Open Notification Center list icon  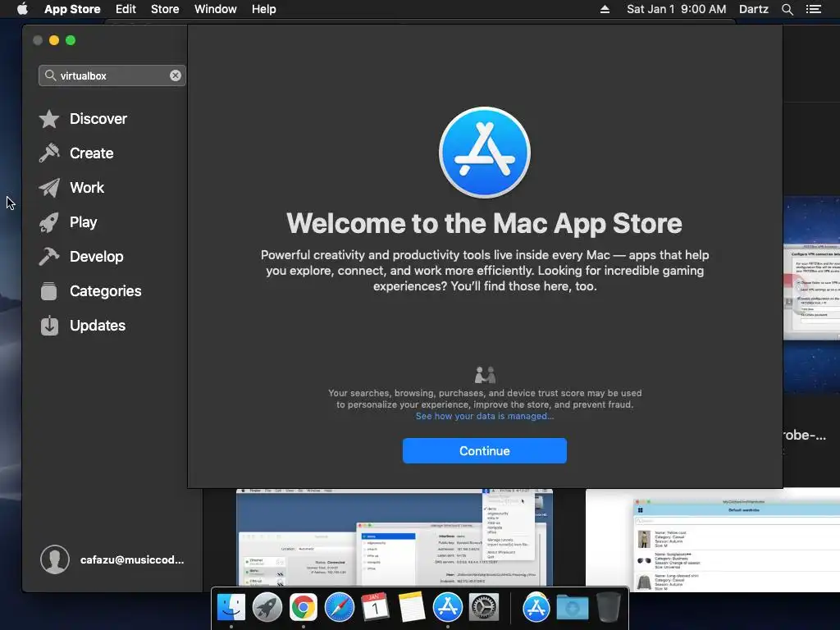click(814, 9)
